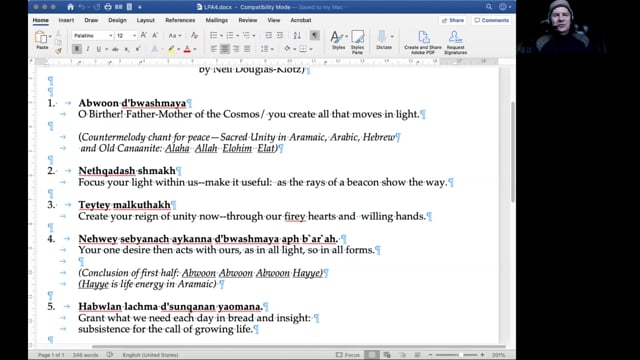Click the Home icon in title bar
This screenshot has height=360, width=640.
tap(70, 7)
